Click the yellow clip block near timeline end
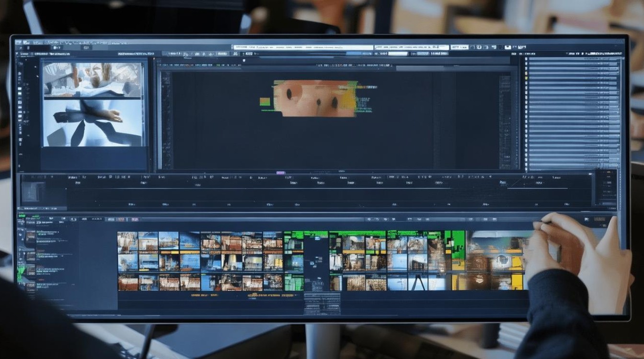644x359 pixels. coord(517,281)
